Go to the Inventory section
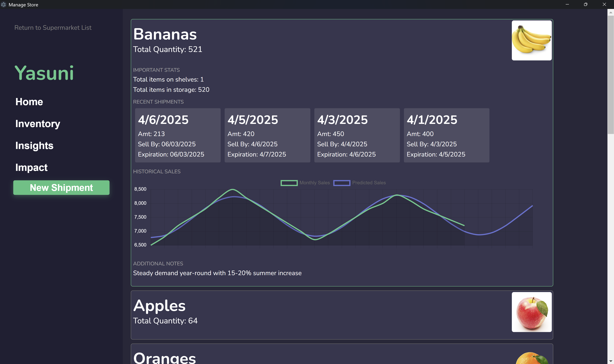Screen dimensions: 614x364 (38, 124)
